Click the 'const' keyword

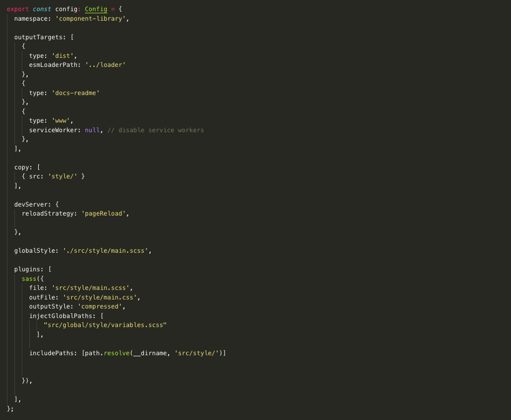tap(42, 9)
